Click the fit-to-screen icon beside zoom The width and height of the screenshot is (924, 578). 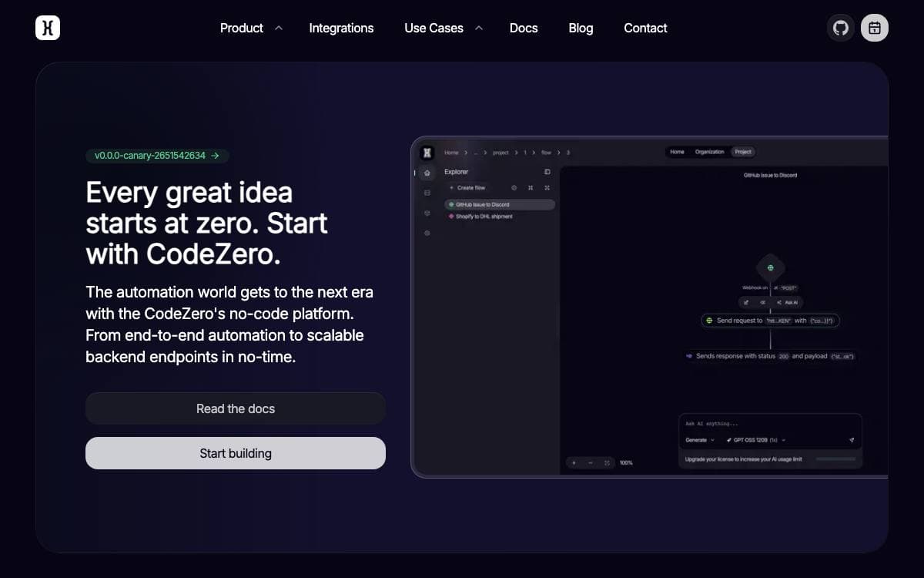point(607,462)
